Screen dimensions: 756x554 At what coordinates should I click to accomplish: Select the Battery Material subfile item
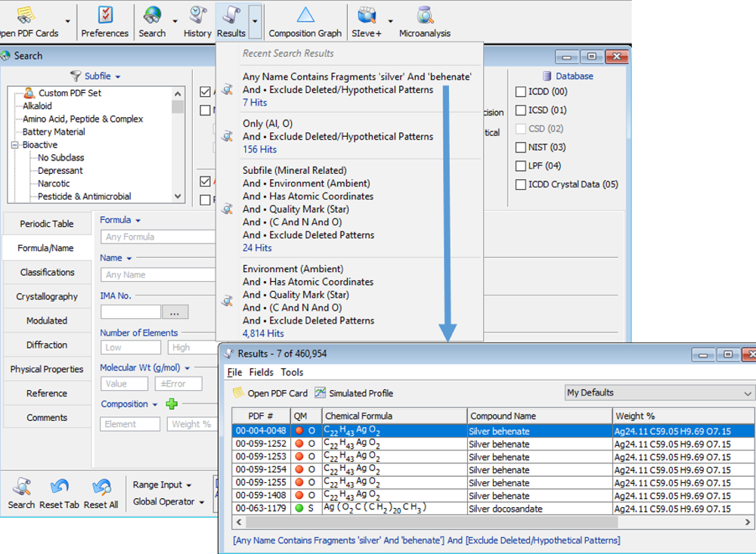point(54,132)
